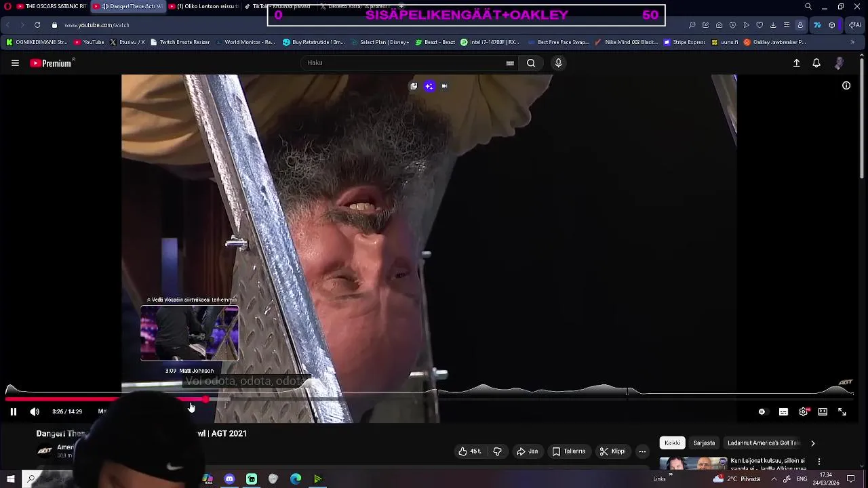The width and height of the screenshot is (868, 488).
Task: Open browser tab search magnifier in title bar
Action: (x=808, y=7)
